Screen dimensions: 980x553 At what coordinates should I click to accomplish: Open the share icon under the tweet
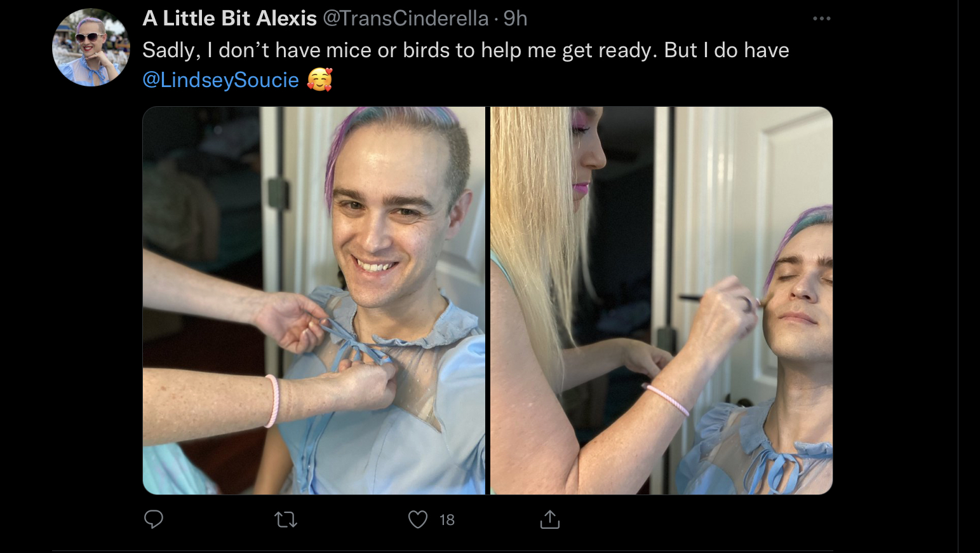[x=550, y=519]
